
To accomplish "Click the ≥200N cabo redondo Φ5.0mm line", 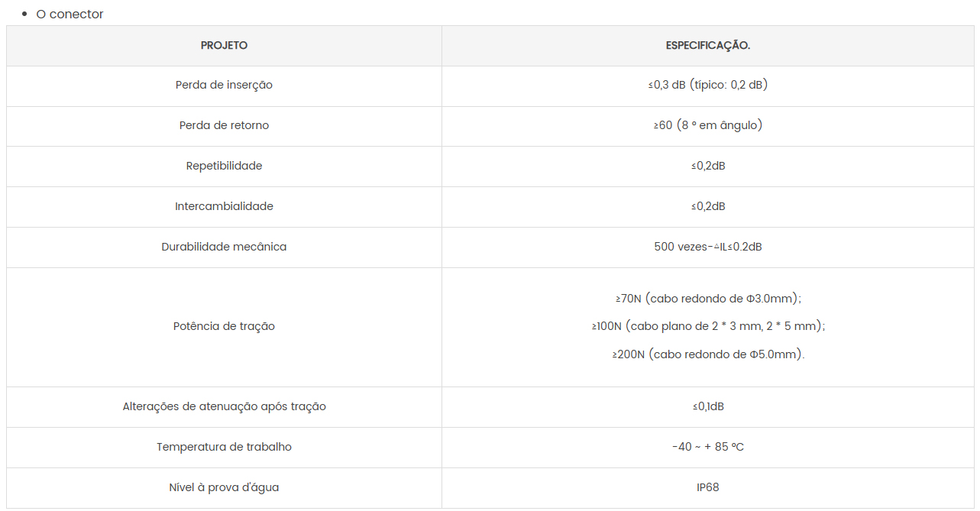I will tap(707, 354).
